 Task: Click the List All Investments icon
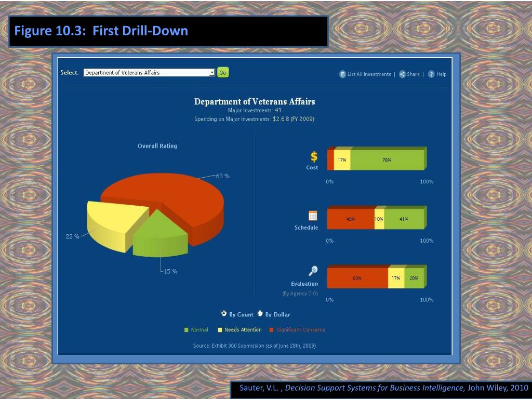[343, 74]
